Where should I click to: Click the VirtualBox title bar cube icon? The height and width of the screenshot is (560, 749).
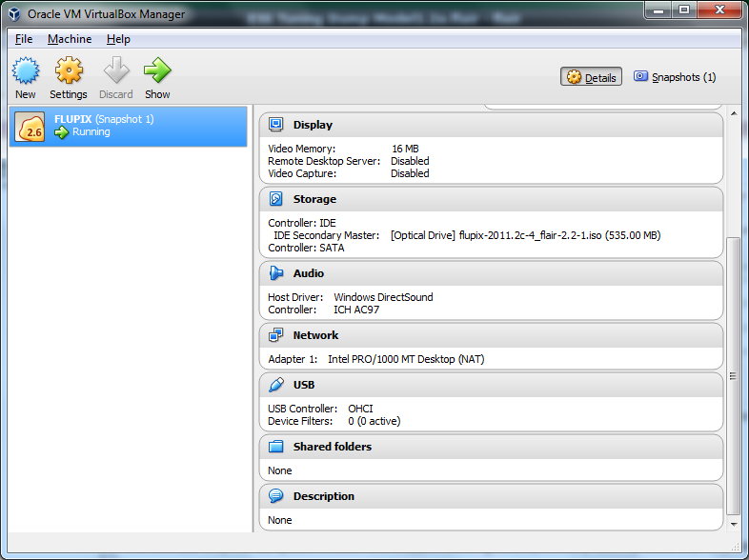click(x=14, y=14)
